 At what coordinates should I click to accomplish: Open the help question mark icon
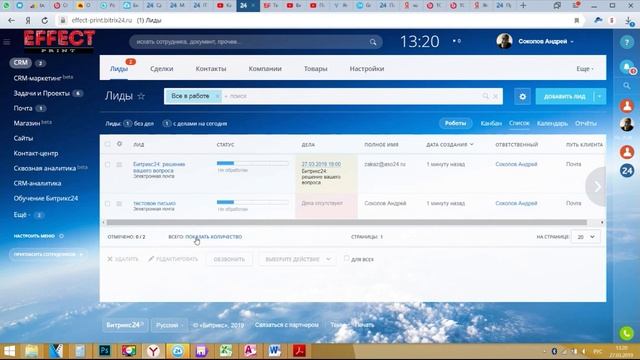627,42
